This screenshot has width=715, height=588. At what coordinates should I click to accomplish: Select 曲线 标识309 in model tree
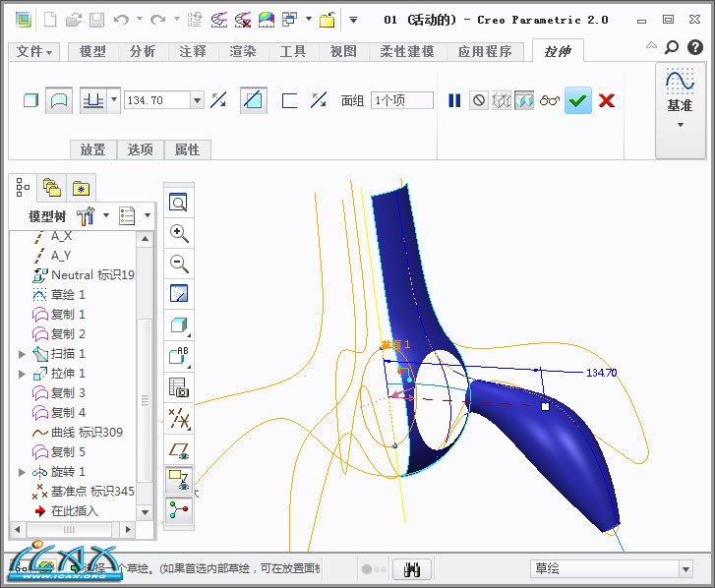(x=87, y=432)
